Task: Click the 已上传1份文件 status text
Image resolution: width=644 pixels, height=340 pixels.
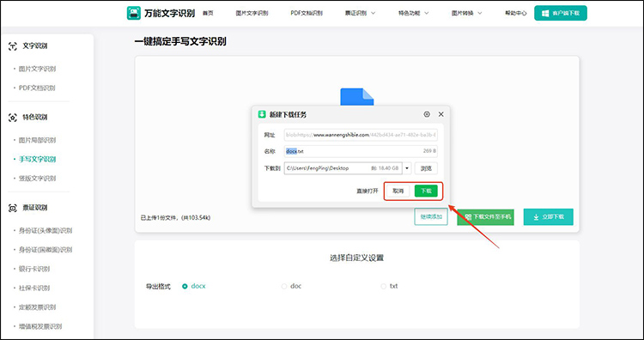Action: tap(175, 217)
